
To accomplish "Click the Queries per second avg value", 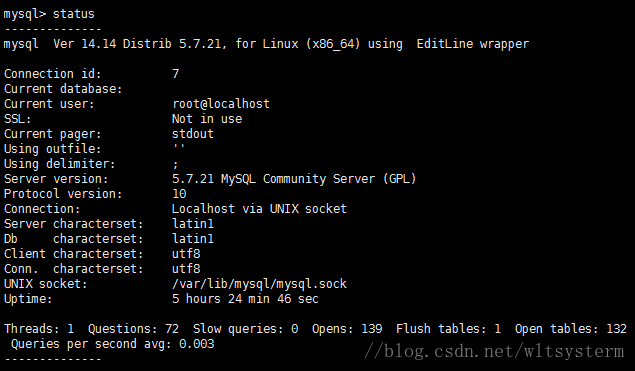I will pyautogui.click(x=196, y=344).
